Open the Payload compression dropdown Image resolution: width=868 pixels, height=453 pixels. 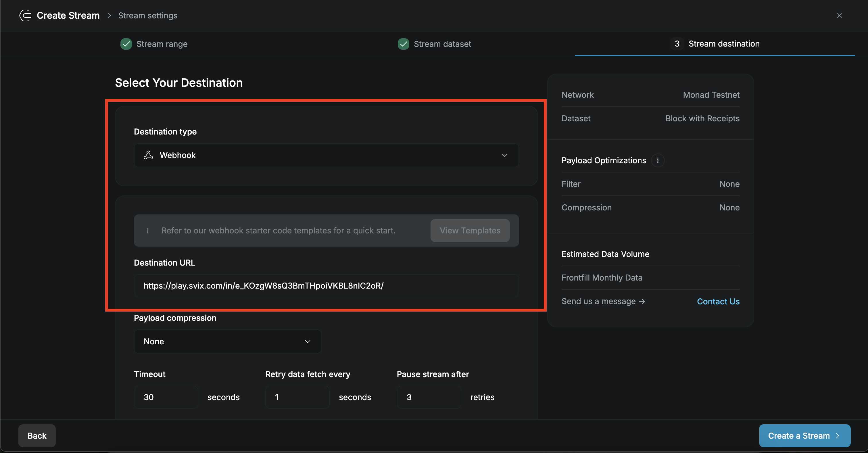coord(227,341)
